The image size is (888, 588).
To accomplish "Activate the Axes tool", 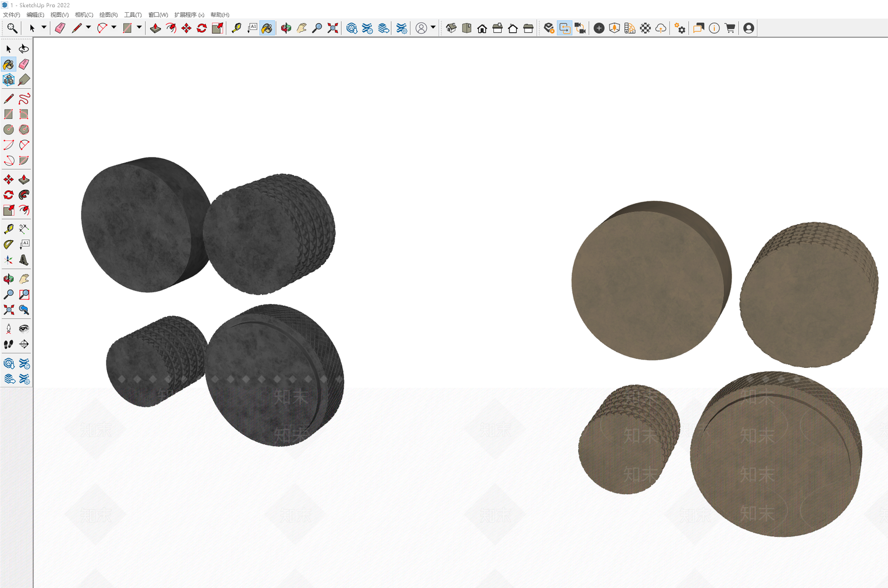I will pyautogui.click(x=8, y=260).
